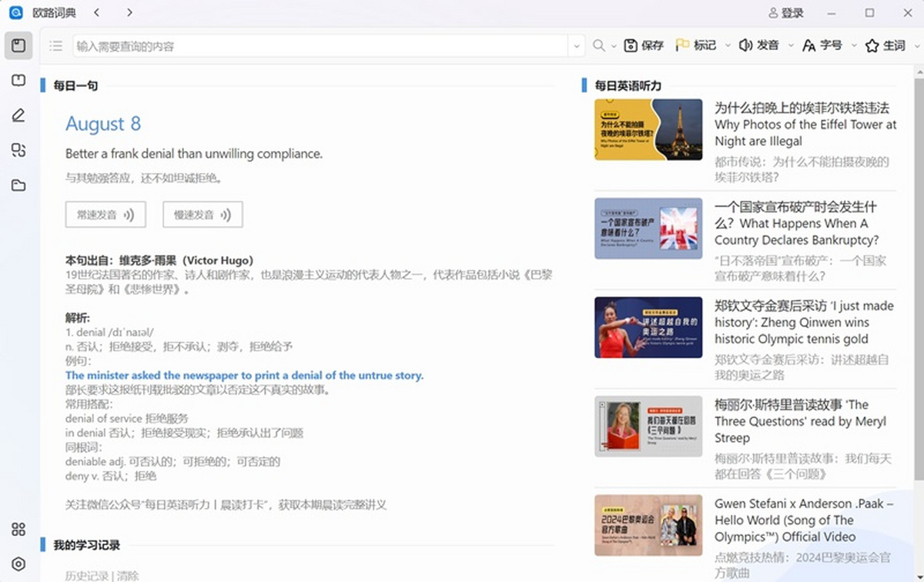Play the 慢速发音 slow speed audio

coord(203,215)
